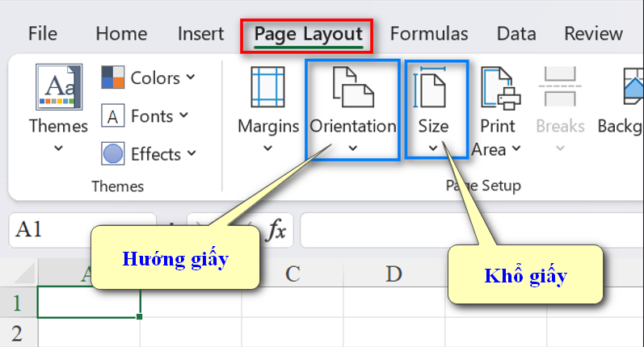Click the Margins icon
Viewport: 644px width, 347px height.
tap(267, 87)
